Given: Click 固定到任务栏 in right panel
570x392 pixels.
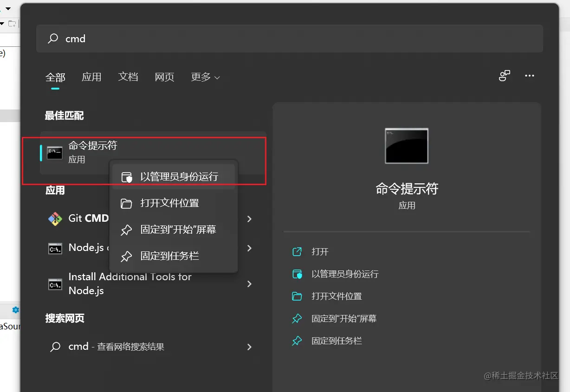Looking at the screenshot, I should [x=337, y=341].
